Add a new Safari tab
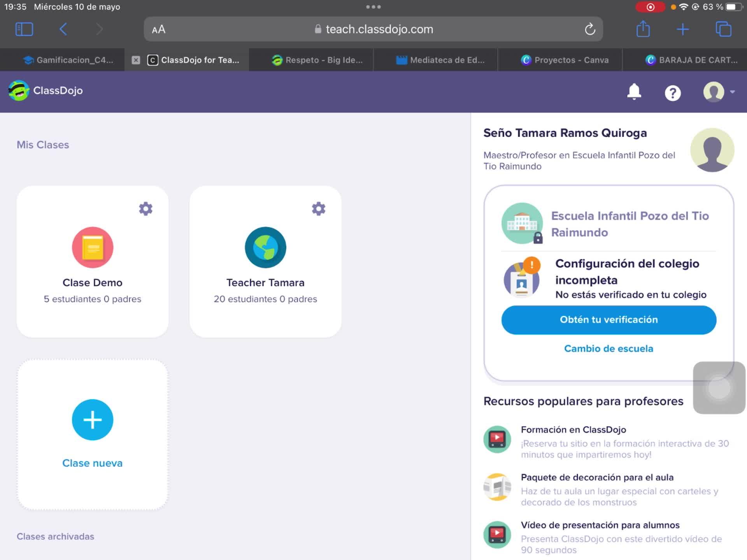747x560 pixels. [x=682, y=29]
